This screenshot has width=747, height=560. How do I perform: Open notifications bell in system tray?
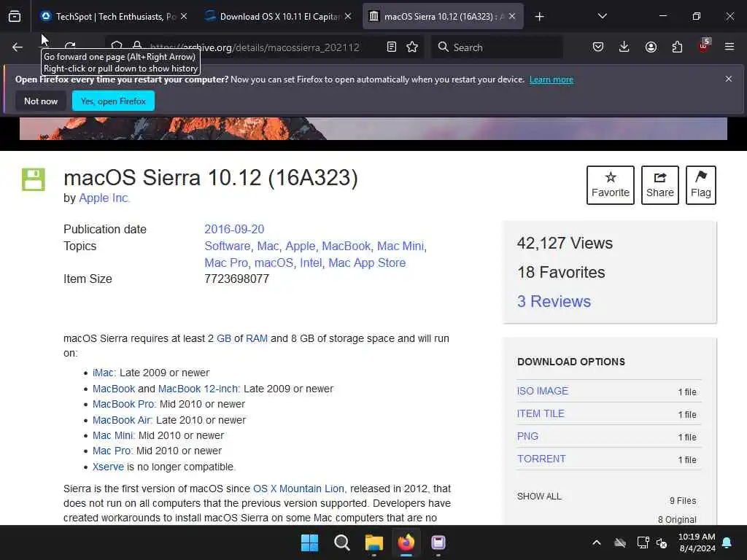(727, 542)
